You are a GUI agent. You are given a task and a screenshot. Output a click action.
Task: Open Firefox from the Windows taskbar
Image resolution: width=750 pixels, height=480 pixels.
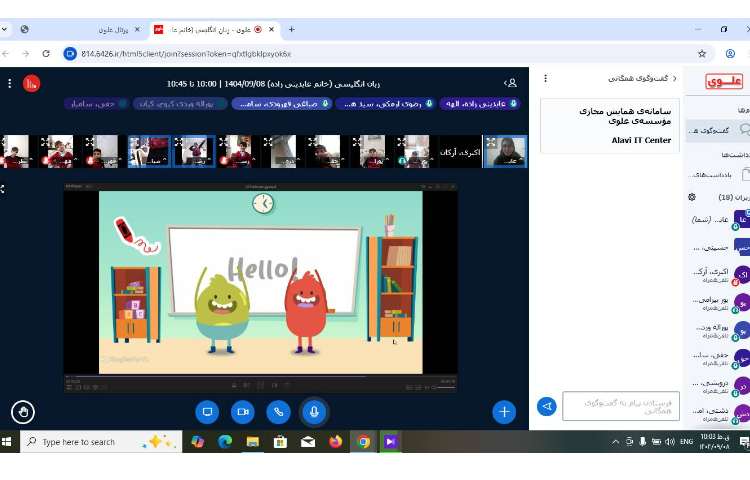coord(335,441)
